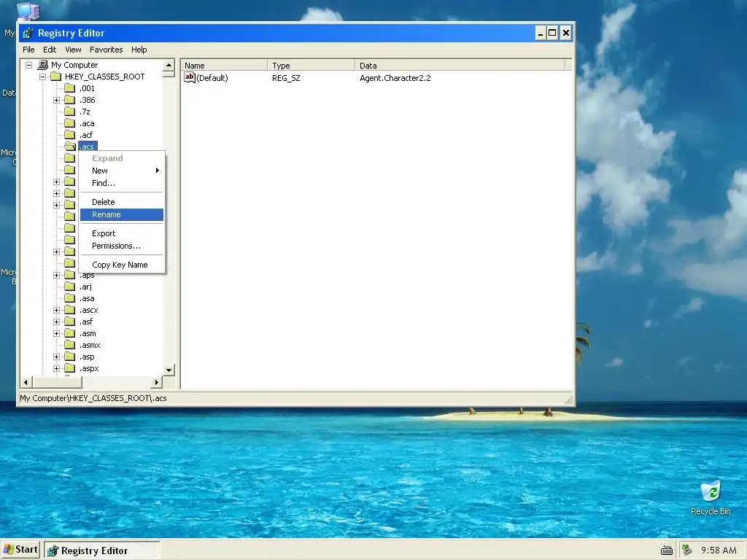
Task: Click the Start button
Action: point(20,550)
